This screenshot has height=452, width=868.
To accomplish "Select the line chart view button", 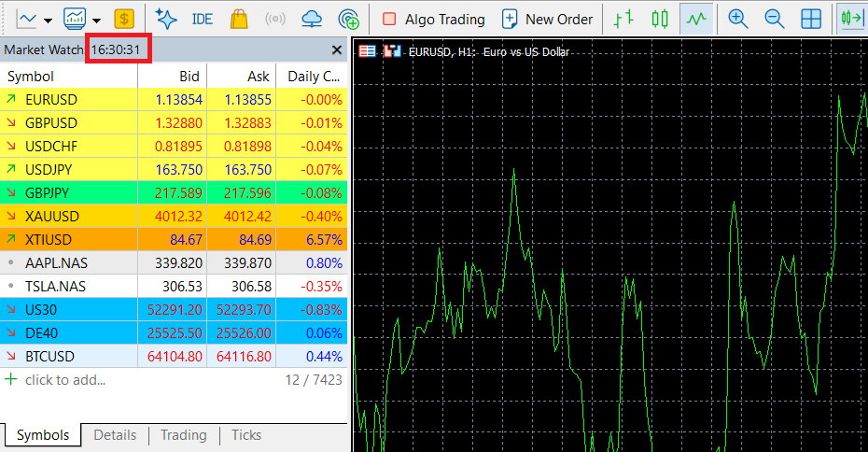I will click(696, 20).
